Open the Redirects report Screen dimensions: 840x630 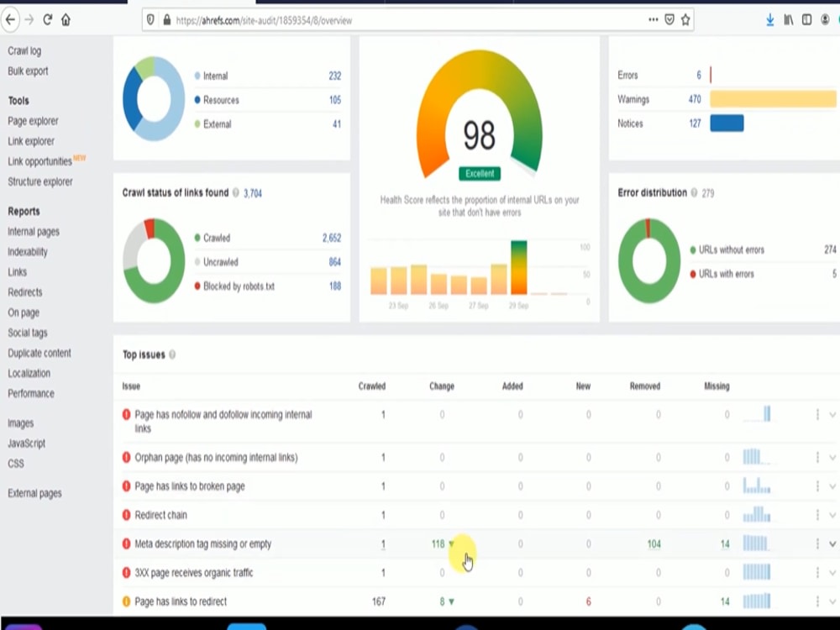click(24, 292)
